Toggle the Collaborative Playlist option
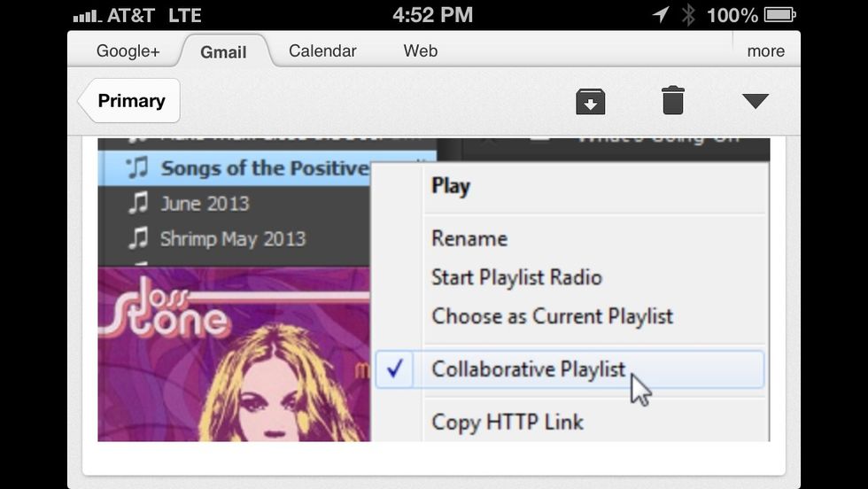This screenshot has width=868, height=489. tap(570, 369)
